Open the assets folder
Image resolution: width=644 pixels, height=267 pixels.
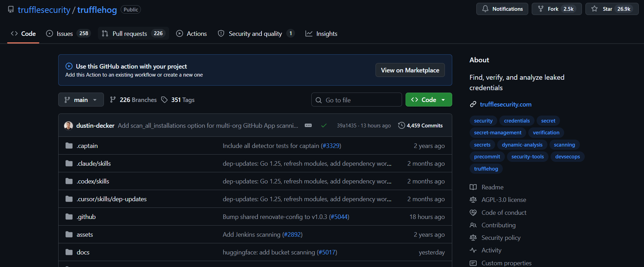(85, 235)
